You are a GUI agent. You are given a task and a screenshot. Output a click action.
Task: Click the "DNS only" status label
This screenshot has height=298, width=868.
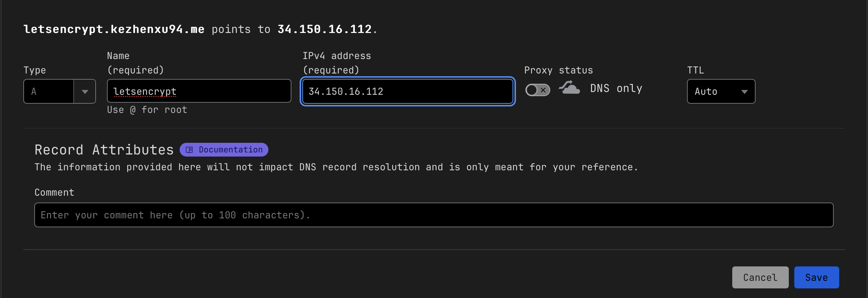coord(616,89)
